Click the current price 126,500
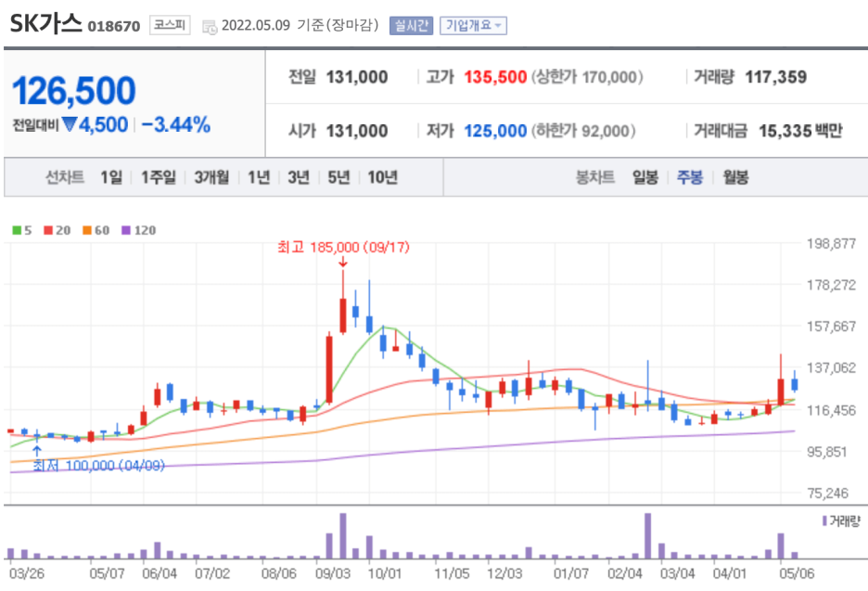Viewport: 868px width, 591px height. click(x=73, y=90)
